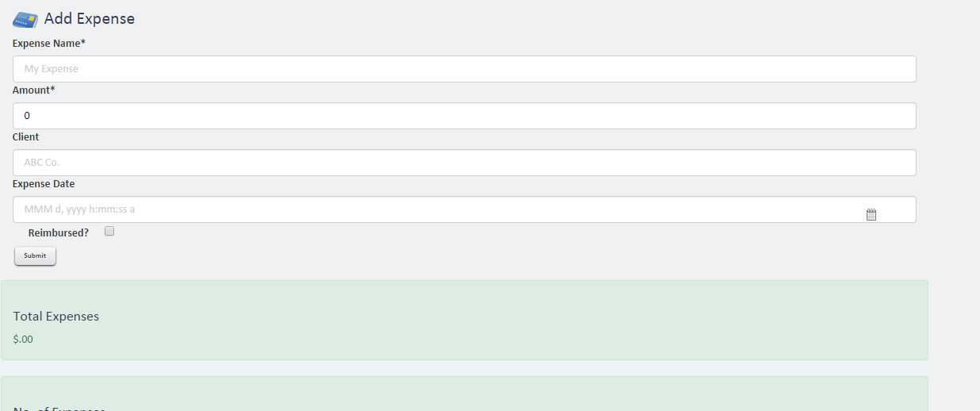The image size is (980, 411).
Task: Open the calendar date picker icon
Action: pyautogui.click(x=871, y=214)
